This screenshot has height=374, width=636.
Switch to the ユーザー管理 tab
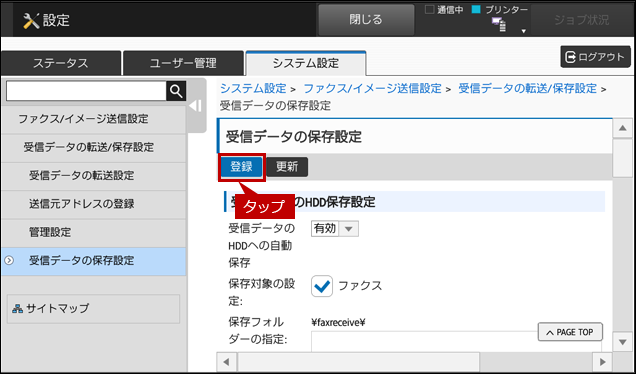click(183, 63)
